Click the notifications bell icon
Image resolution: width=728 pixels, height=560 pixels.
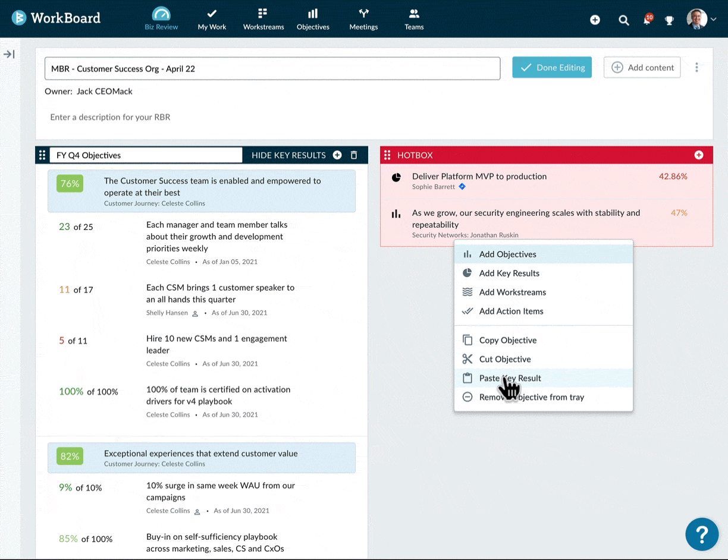pyautogui.click(x=647, y=20)
